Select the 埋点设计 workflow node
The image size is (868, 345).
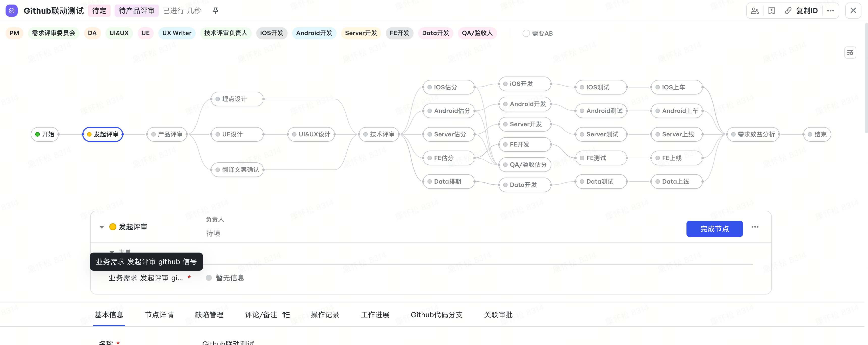click(x=237, y=99)
